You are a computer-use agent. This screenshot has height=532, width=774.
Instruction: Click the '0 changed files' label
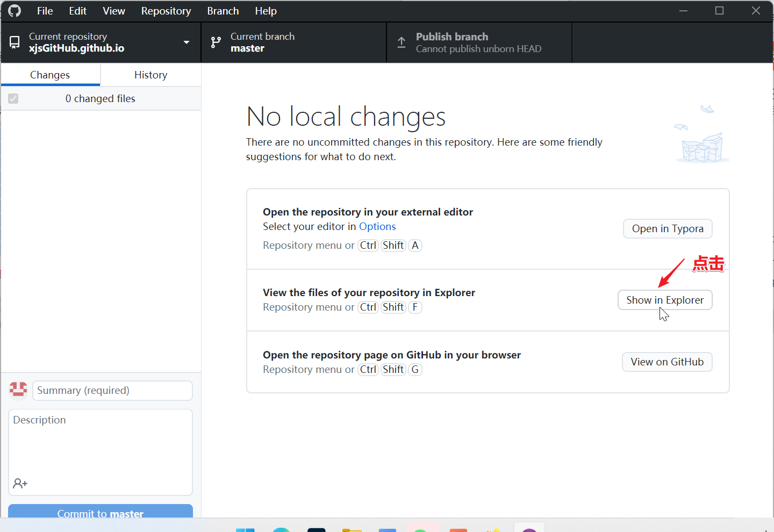101,98
